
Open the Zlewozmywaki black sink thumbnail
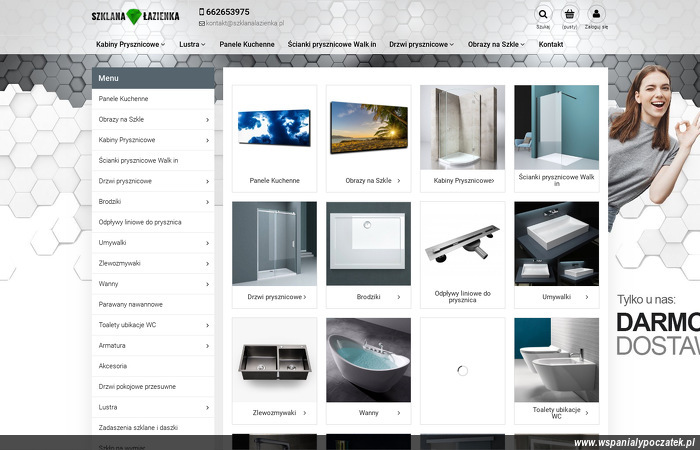tap(274, 360)
